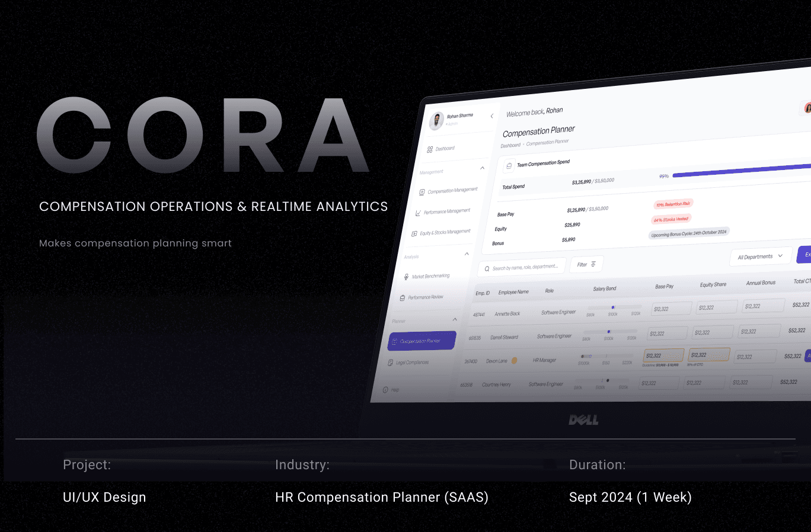Select the highlighted Compensation Planner sidebar item
The image size is (811, 532).
[x=422, y=341]
